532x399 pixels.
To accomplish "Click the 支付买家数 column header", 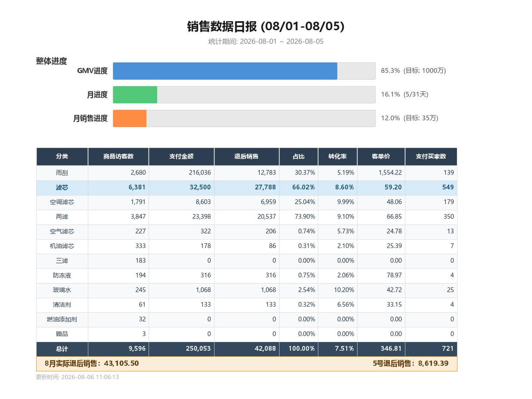I will point(431,157).
